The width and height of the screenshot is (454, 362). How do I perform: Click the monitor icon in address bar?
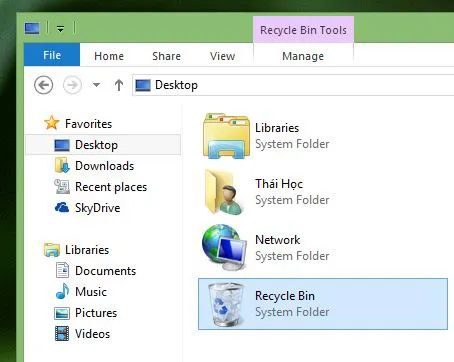coord(143,85)
